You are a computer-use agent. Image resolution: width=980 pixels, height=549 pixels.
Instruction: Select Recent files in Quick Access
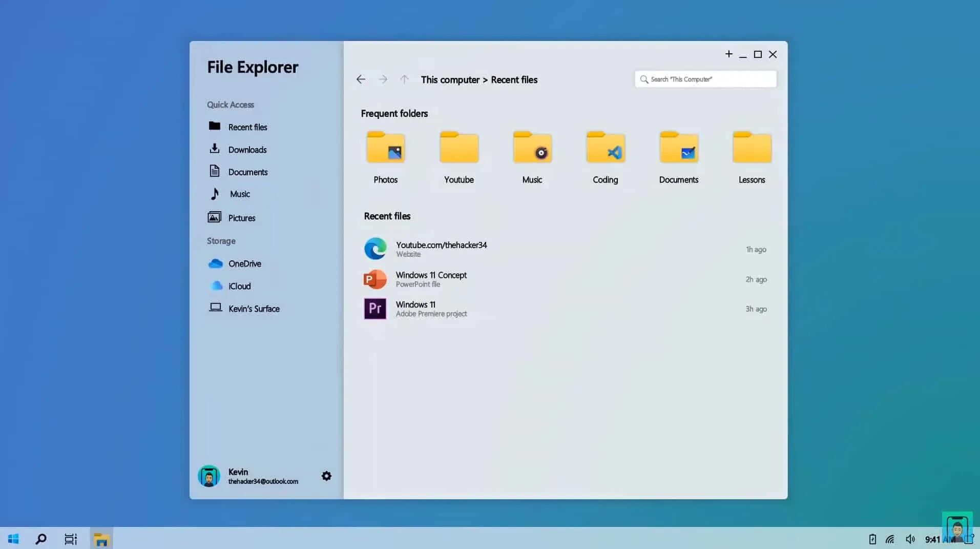coord(238,127)
